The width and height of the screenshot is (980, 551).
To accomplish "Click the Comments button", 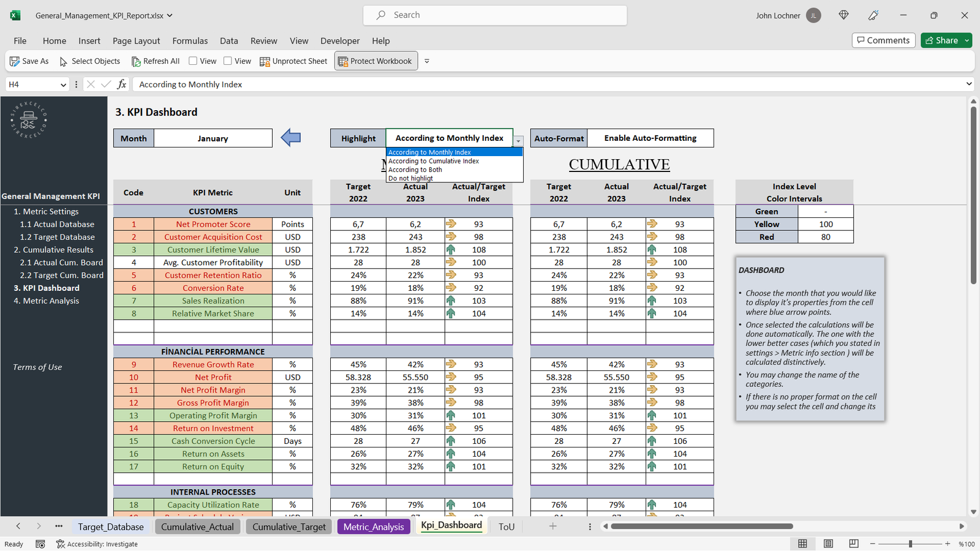I will pos(883,40).
